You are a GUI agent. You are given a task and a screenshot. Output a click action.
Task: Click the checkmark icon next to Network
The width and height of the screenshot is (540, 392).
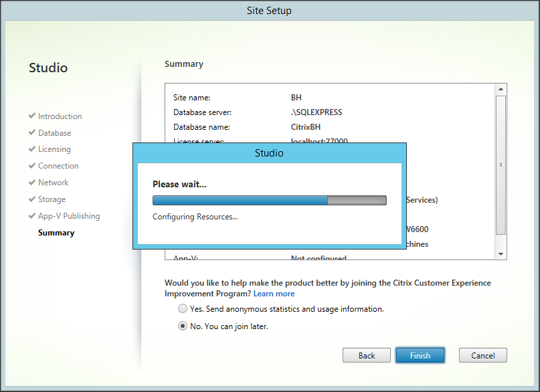tap(32, 182)
